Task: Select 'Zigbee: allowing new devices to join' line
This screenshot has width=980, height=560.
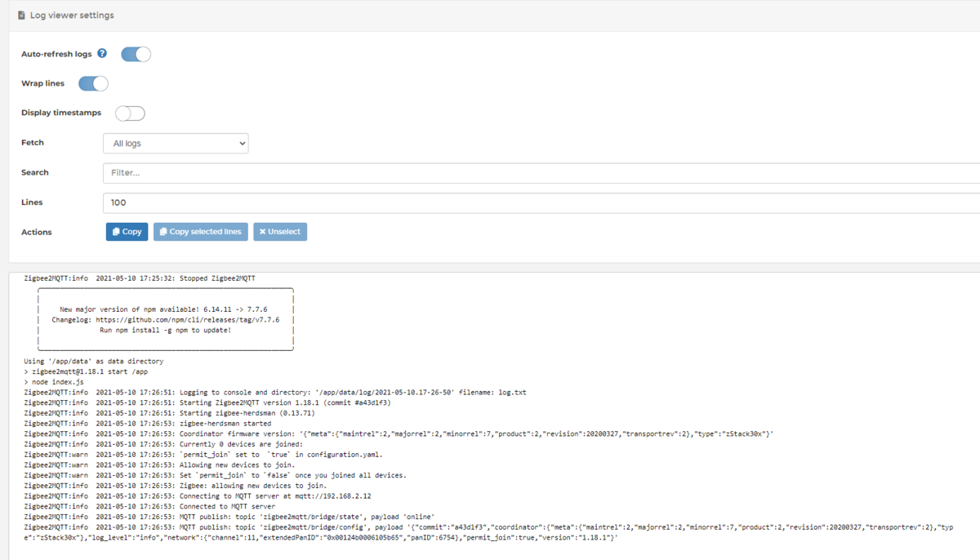Action: click(175, 486)
